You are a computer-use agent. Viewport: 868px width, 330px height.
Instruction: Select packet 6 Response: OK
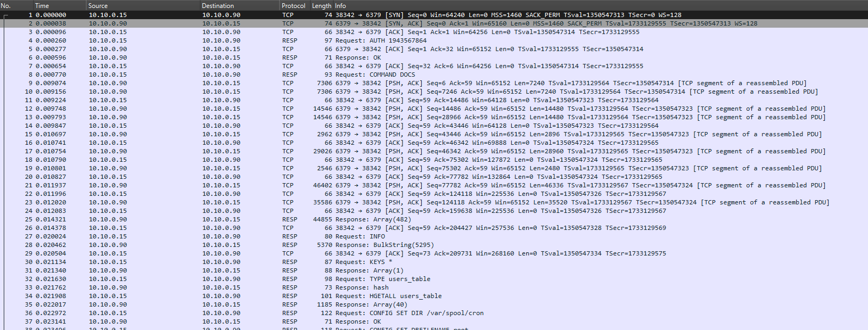[x=434, y=57]
